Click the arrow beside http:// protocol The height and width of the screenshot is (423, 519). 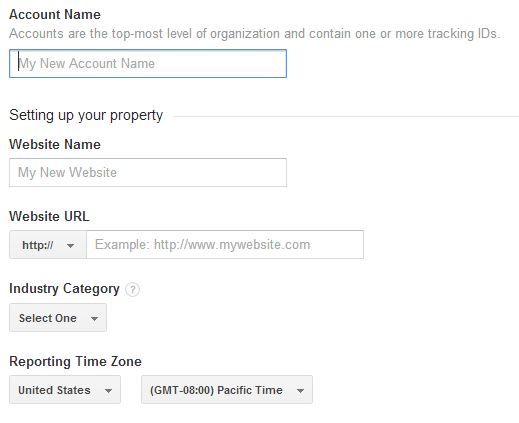[70, 246]
